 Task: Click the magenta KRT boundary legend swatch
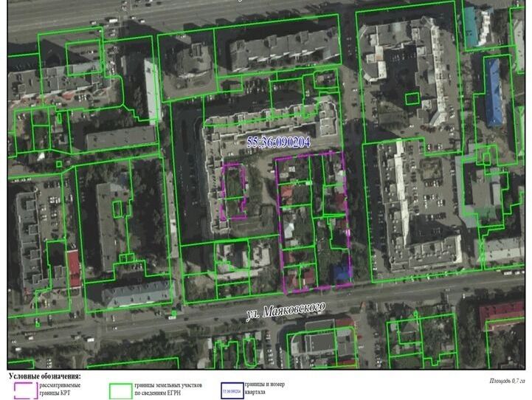24,389
